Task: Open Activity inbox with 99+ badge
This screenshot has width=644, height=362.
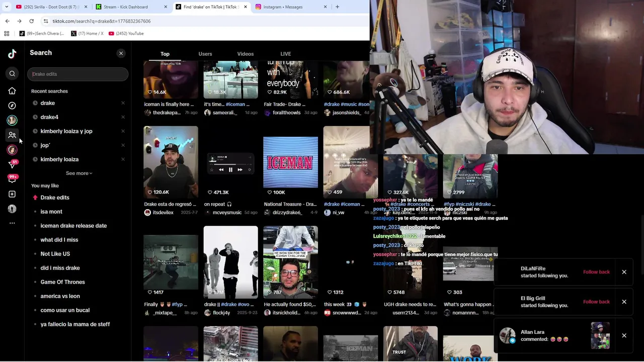Action: pos(13,178)
